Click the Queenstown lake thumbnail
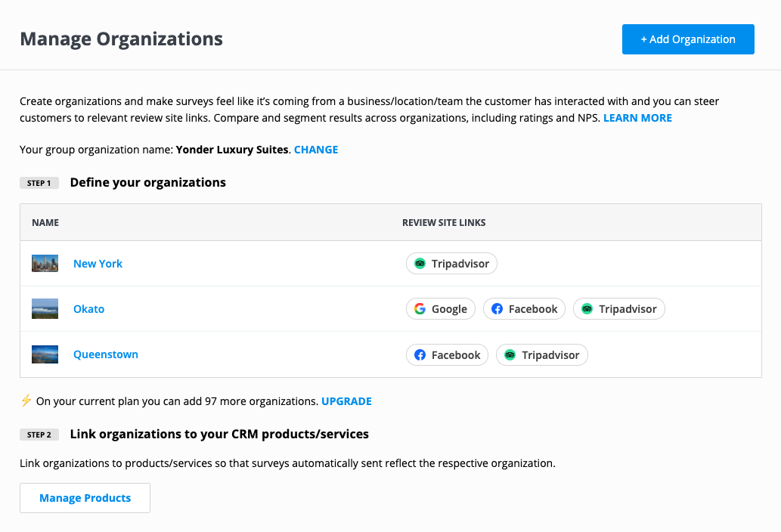Viewport: 781px width, 532px height. pyautogui.click(x=45, y=354)
